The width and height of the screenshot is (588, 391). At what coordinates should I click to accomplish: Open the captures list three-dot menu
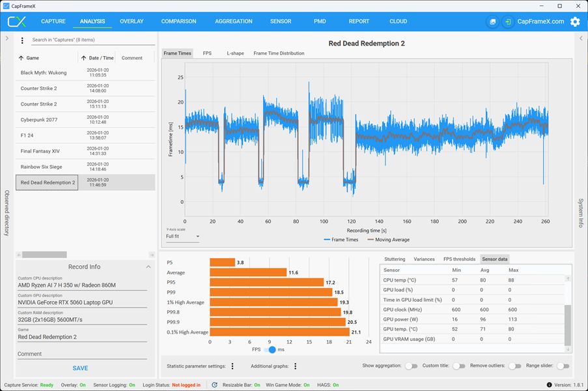tap(22, 40)
